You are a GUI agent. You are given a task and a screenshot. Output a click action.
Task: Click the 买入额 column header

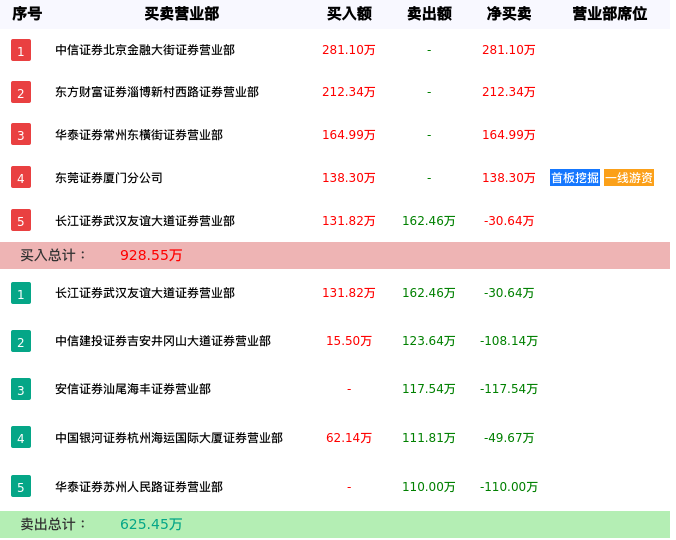(x=349, y=14)
